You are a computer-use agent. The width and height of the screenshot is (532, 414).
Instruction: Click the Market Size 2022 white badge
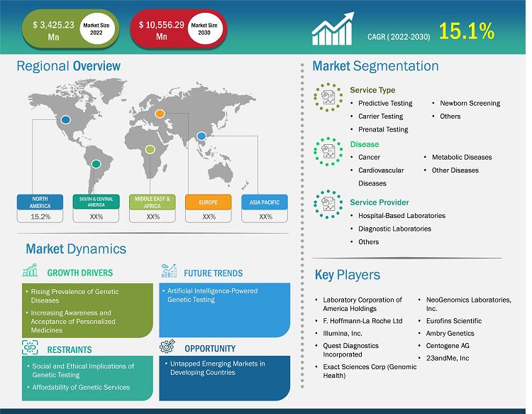tap(96, 29)
